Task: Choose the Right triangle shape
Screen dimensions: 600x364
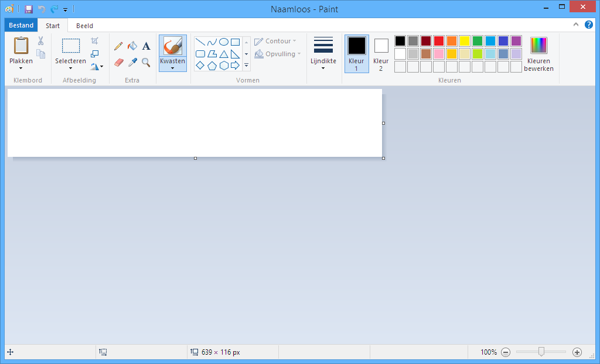Action: (x=236, y=54)
